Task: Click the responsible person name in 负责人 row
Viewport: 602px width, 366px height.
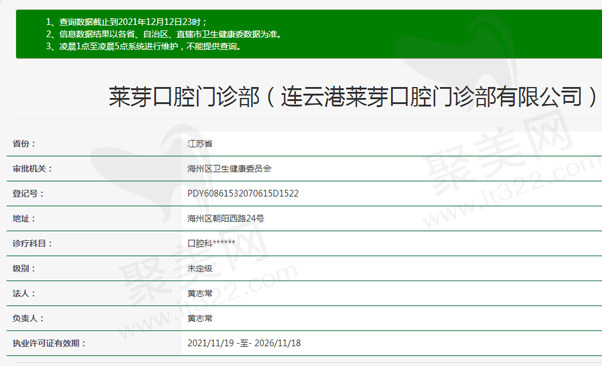Action: click(x=200, y=318)
